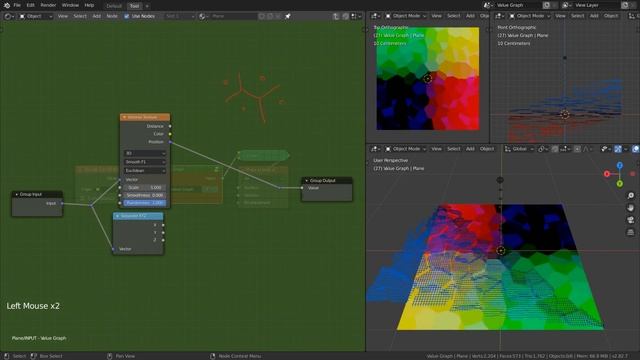
Task: Open object visibility filter icon
Action: 606,149
